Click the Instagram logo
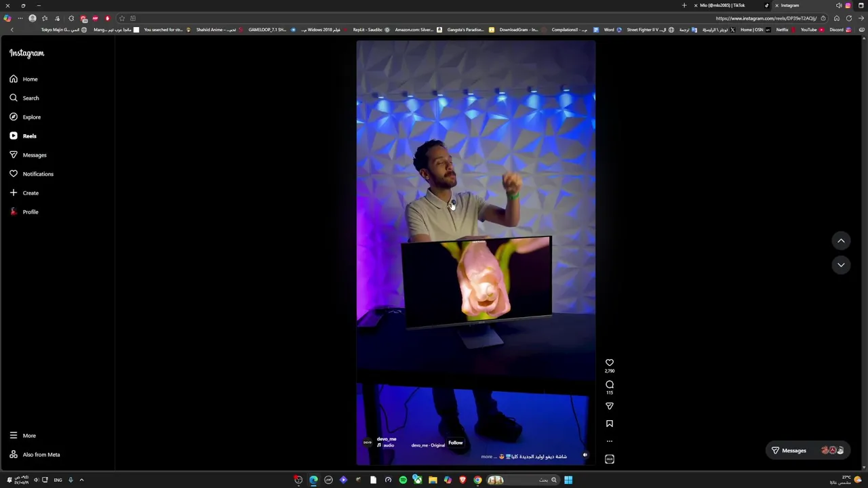Image resolution: width=868 pixels, height=488 pixels. click(26, 53)
